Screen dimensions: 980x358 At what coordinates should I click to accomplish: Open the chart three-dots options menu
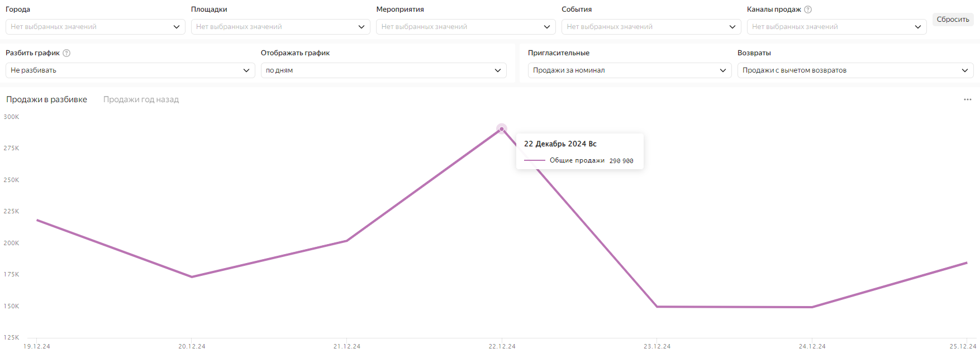(x=968, y=99)
